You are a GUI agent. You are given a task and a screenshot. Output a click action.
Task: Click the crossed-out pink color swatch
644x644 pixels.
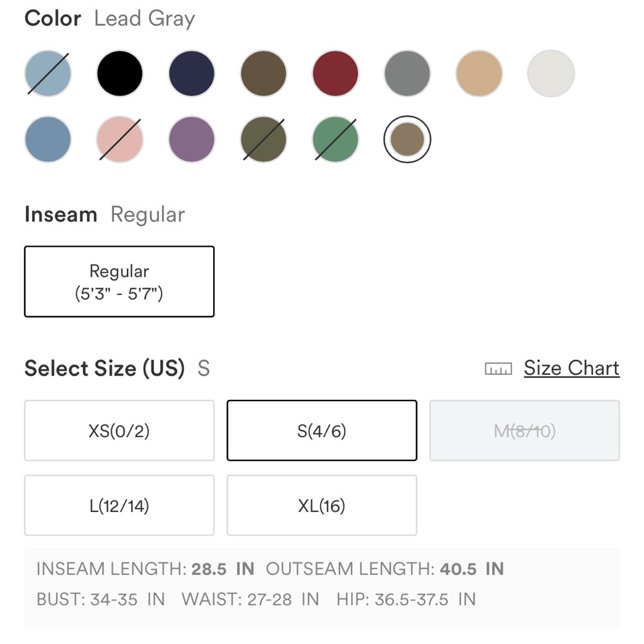[x=120, y=139]
